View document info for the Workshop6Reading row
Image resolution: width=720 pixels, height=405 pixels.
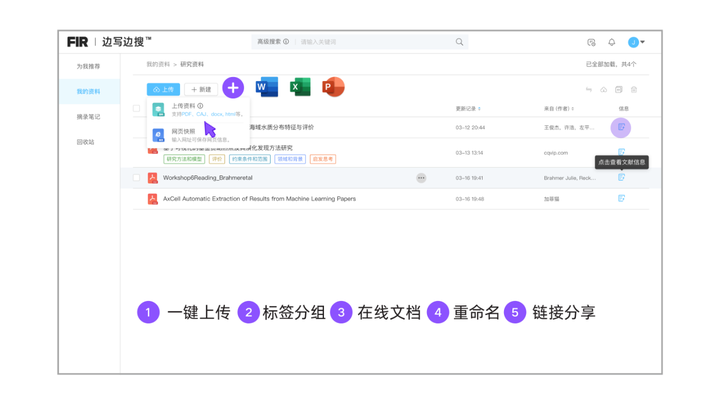(621, 177)
